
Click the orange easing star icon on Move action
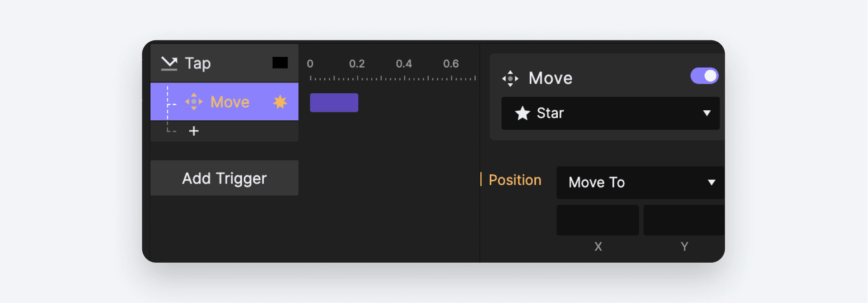(x=280, y=102)
